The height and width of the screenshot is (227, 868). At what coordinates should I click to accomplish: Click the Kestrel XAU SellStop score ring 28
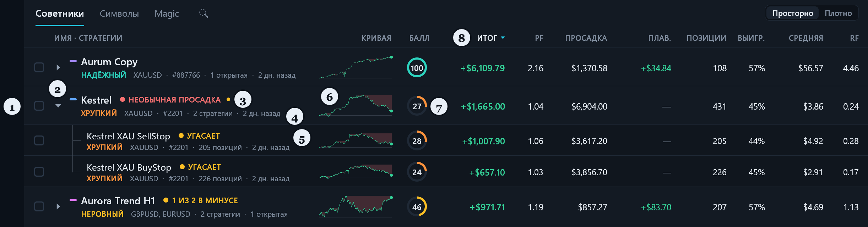point(417,141)
